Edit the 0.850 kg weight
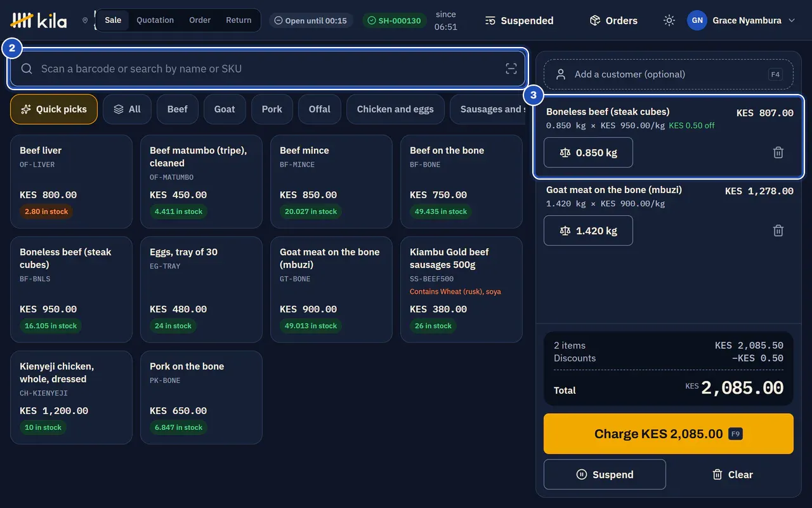This screenshot has height=508, width=812. click(588, 152)
